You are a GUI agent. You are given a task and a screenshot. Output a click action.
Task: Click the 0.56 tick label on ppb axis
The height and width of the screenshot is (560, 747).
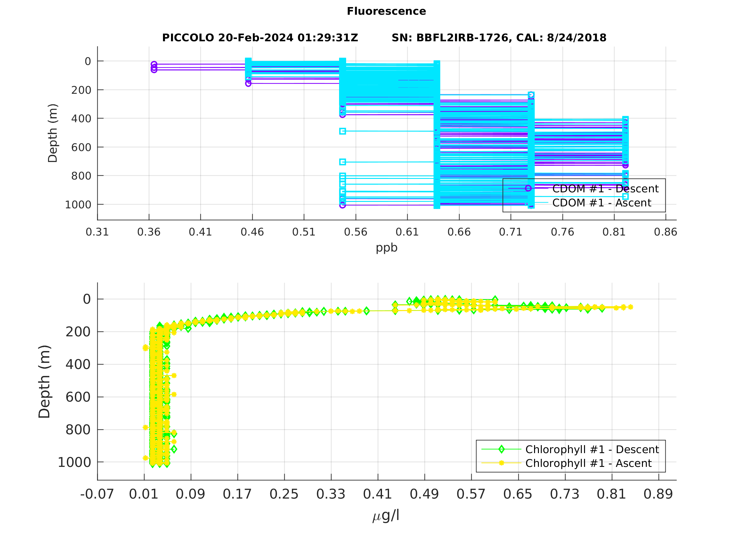pos(356,232)
